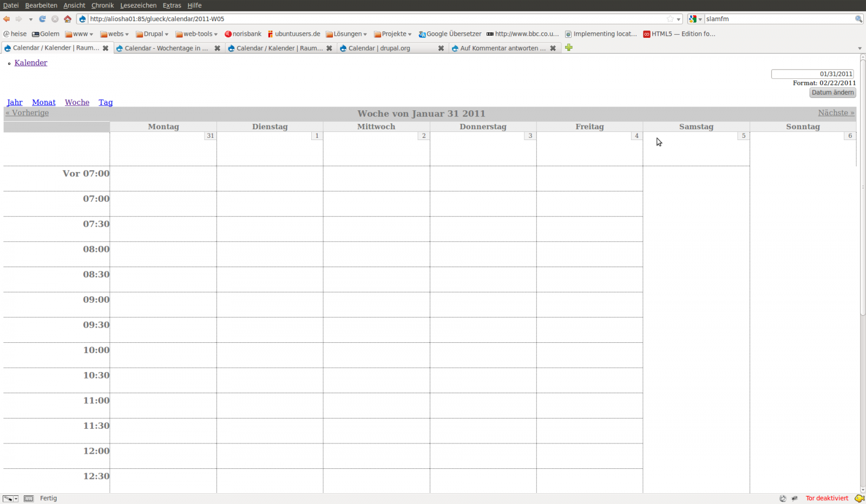Expand the web-tools bookmarks folder
866x504 pixels.
196,34
